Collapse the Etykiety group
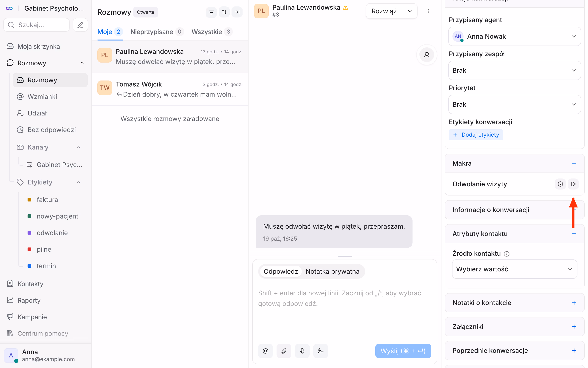 coord(79,182)
